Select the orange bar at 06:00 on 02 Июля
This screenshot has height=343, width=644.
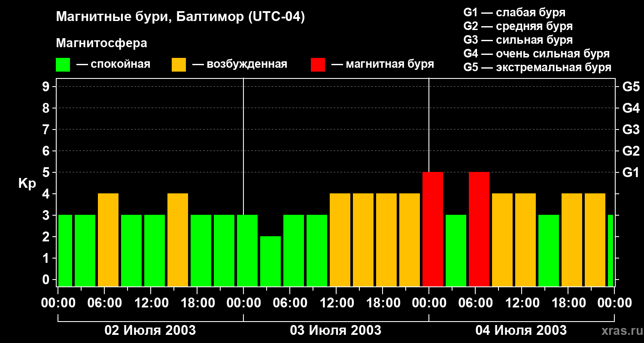click(x=108, y=240)
